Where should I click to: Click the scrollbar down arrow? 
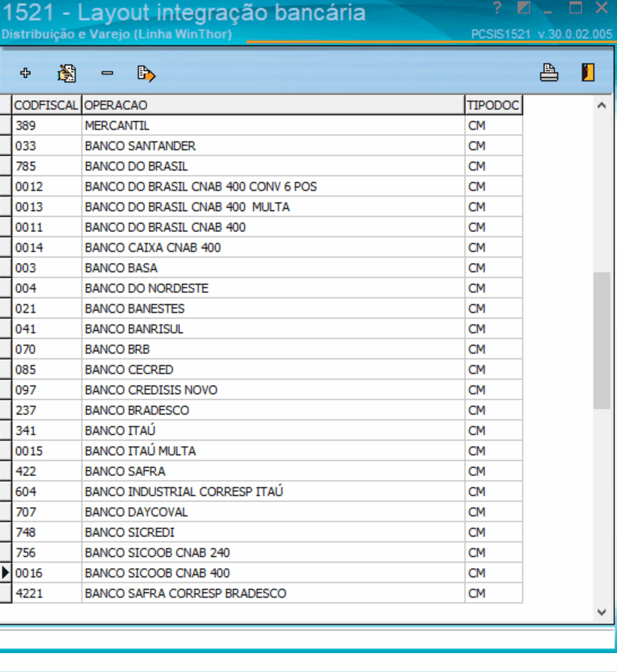coord(602,612)
